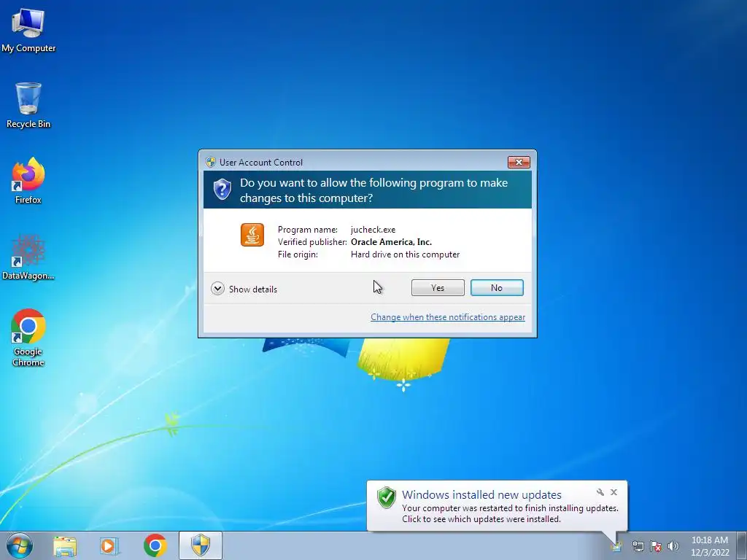Click 'Click to see which updates were installed' text
747x560 pixels.
(x=481, y=519)
